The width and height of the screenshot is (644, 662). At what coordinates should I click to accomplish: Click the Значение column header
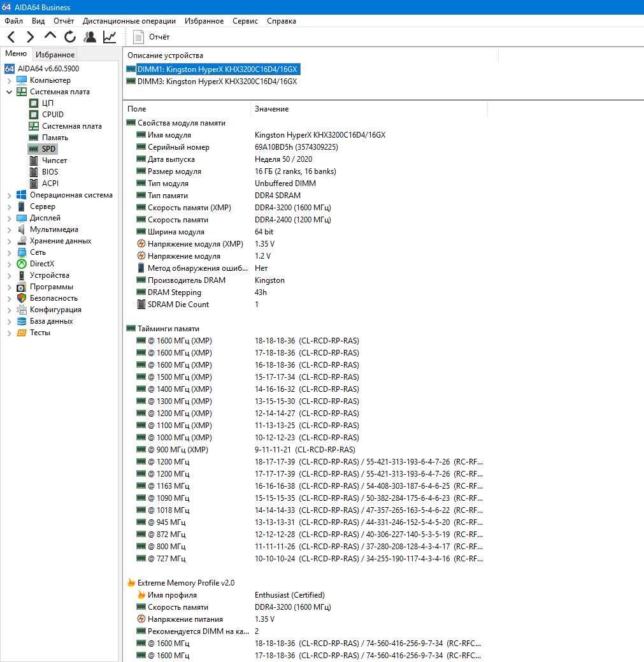pos(272,109)
